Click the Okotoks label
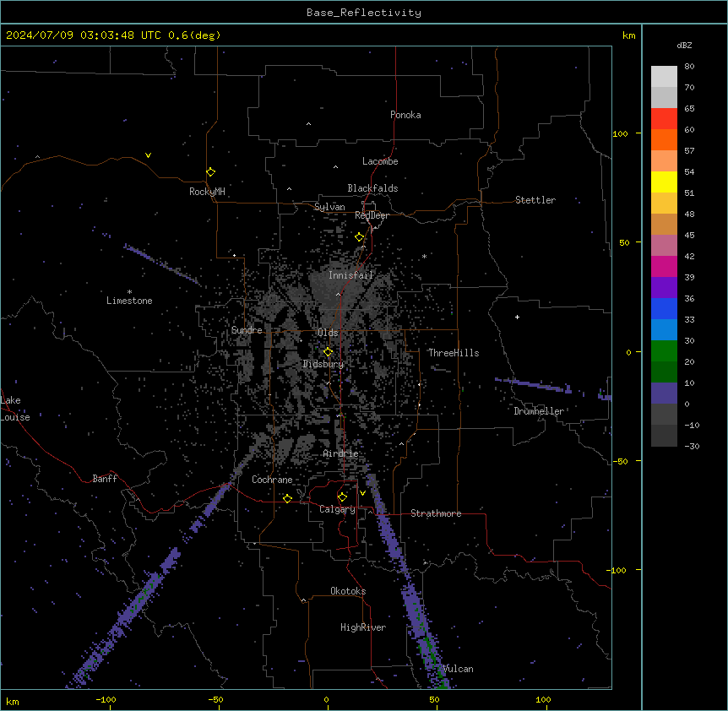728x711 pixels. pyautogui.click(x=348, y=591)
